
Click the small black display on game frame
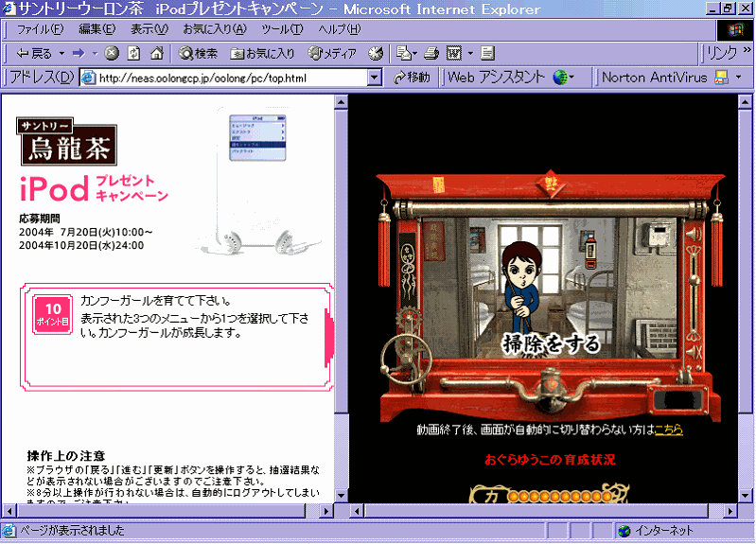tap(678, 400)
